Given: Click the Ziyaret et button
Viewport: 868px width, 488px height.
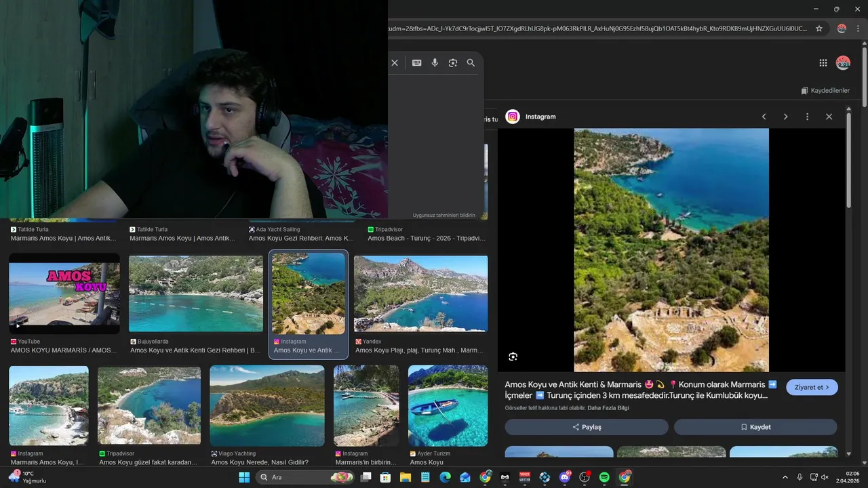Looking at the screenshot, I should (x=812, y=387).
